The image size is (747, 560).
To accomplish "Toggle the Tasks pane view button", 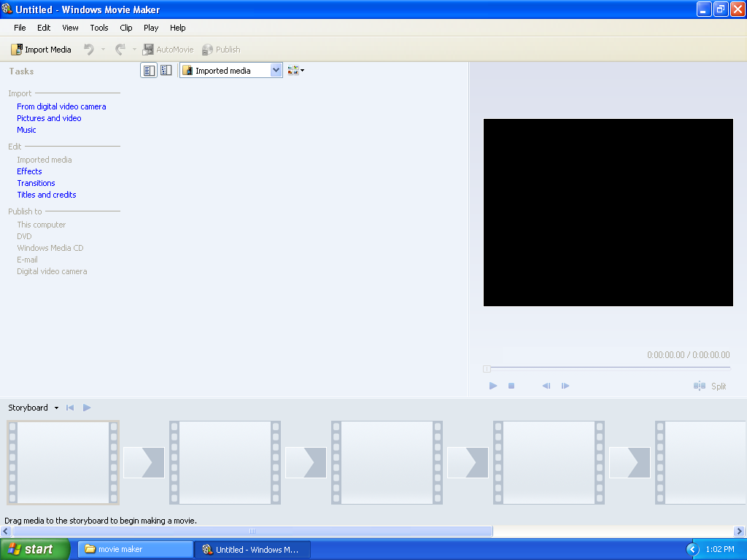I will tap(149, 71).
